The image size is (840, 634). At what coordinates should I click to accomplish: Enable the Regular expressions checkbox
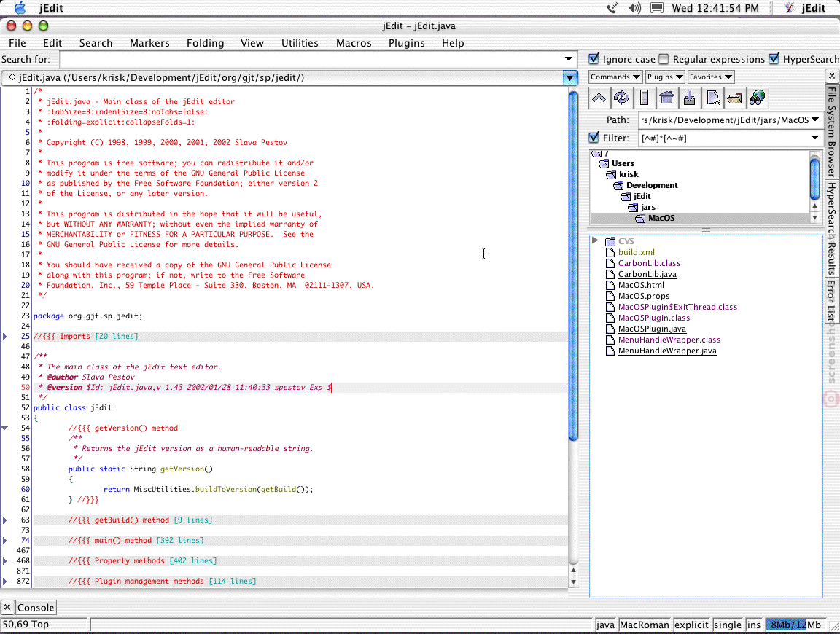coord(664,59)
